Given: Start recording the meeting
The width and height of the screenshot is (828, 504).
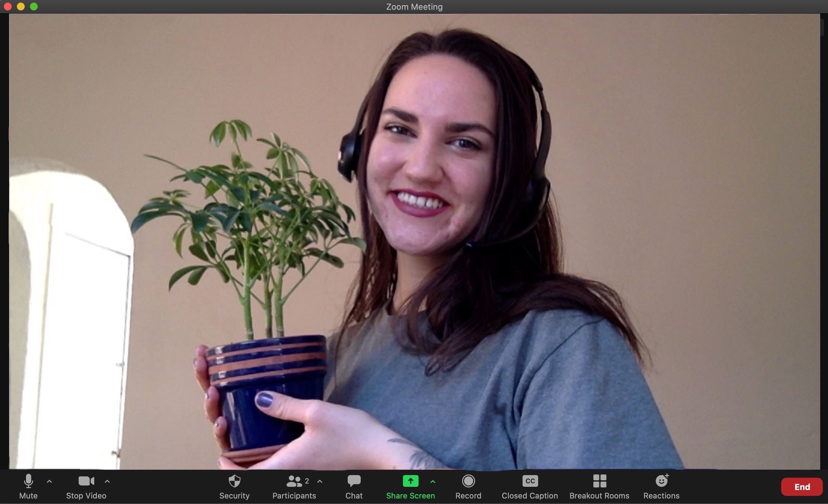Looking at the screenshot, I should (468, 486).
